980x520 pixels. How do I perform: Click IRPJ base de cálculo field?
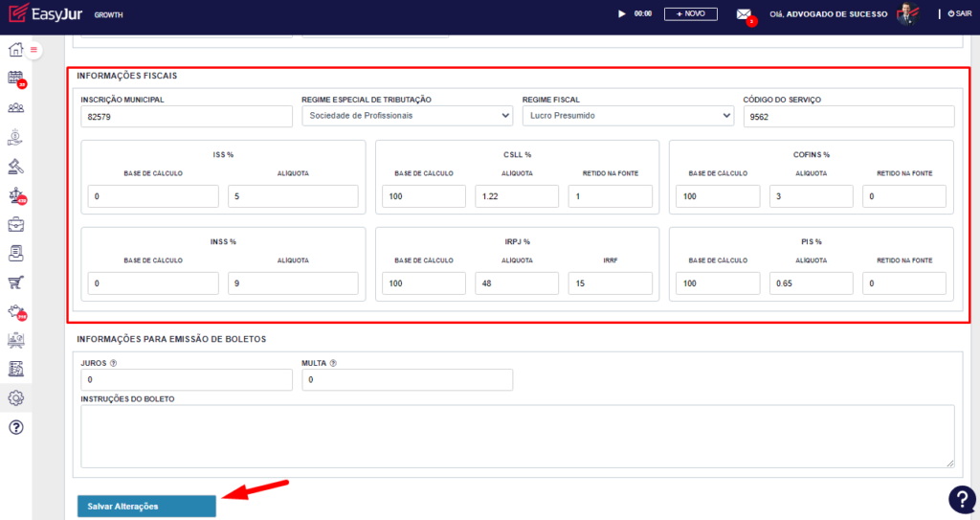[424, 283]
